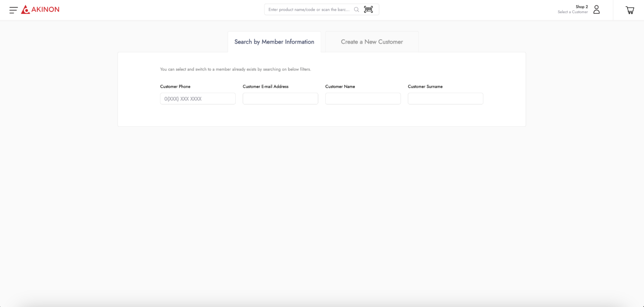
Task: Switch to Create a New Customer tab
Action: [372, 42]
